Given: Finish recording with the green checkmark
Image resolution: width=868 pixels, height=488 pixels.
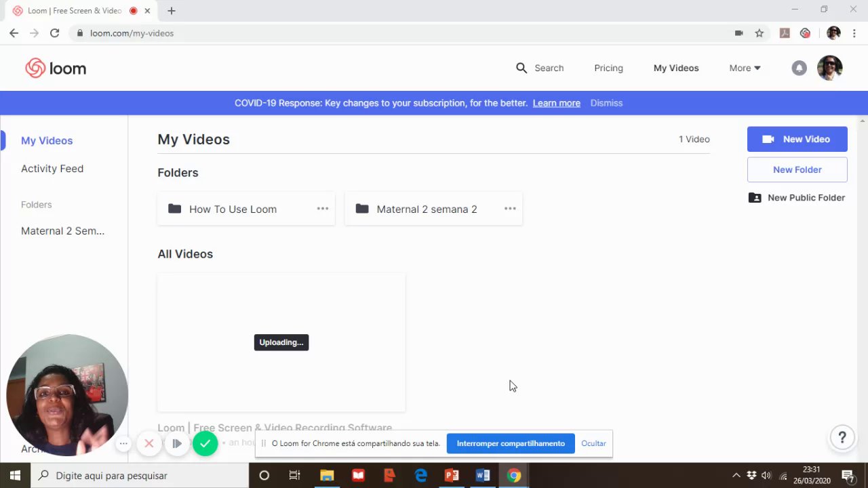Looking at the screenshot, I should coord(205,444).
